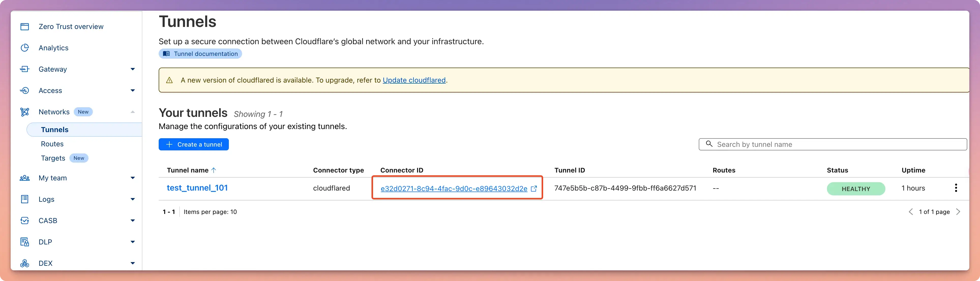Image resolution: width=980 pixels, height=281 pixels.
Task: Click the Gateway sidebar icon
Action: click(25, 69)
